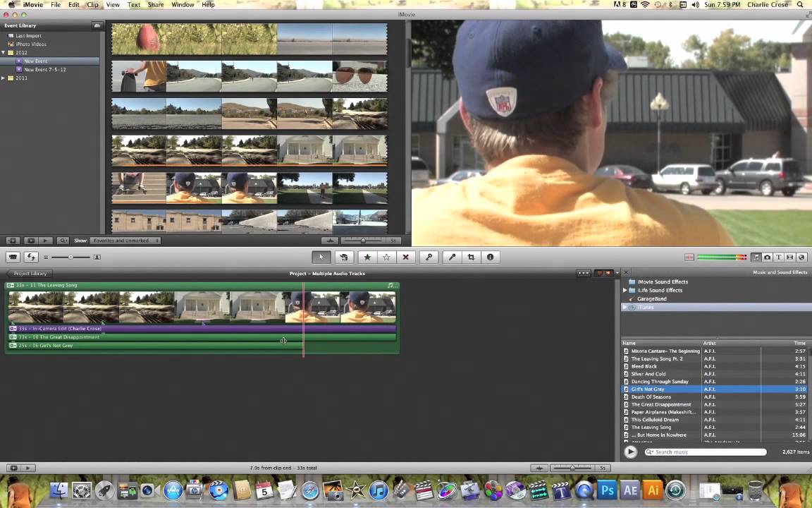Play the project from the beginning
Screen dimensions: 812x508
coord(28,468)
